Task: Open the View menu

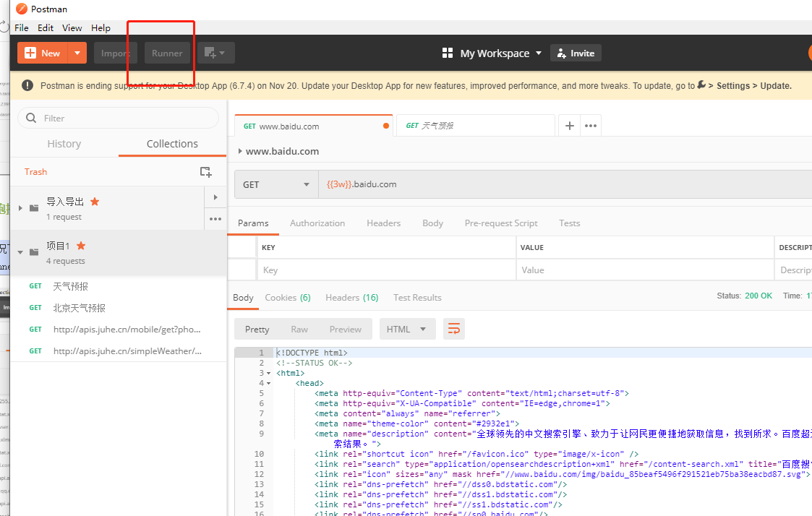Action: coord(72,28)
